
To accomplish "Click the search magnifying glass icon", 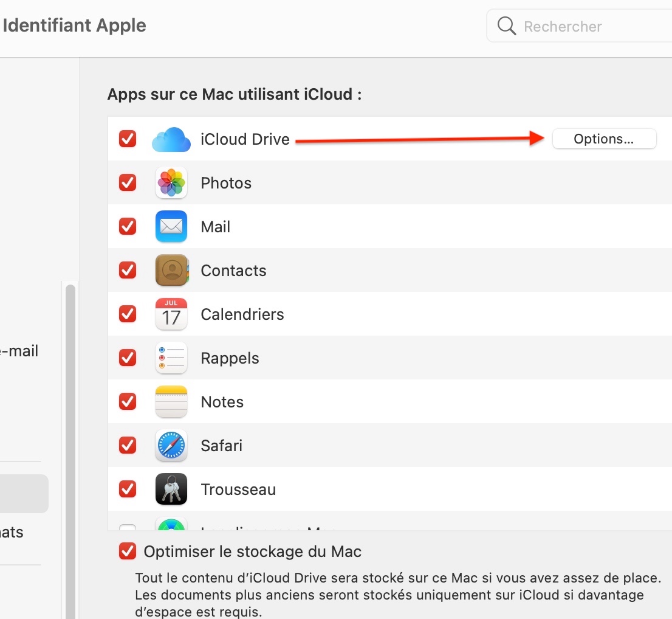I will click(506, 26).
